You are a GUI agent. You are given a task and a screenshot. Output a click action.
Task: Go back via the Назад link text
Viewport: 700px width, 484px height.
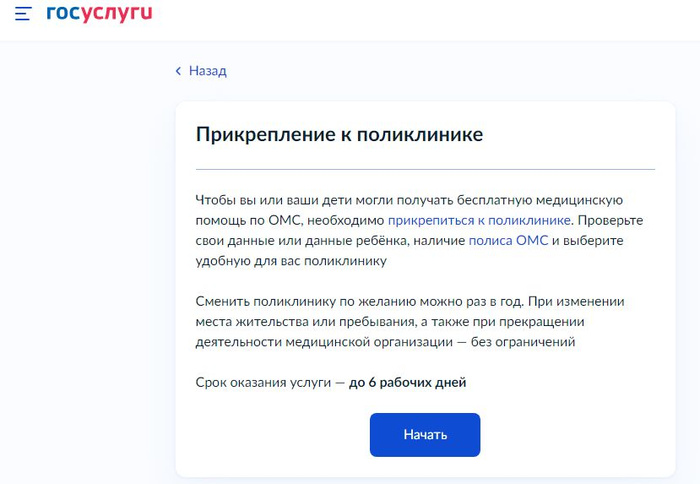click(x=207, y=71)
